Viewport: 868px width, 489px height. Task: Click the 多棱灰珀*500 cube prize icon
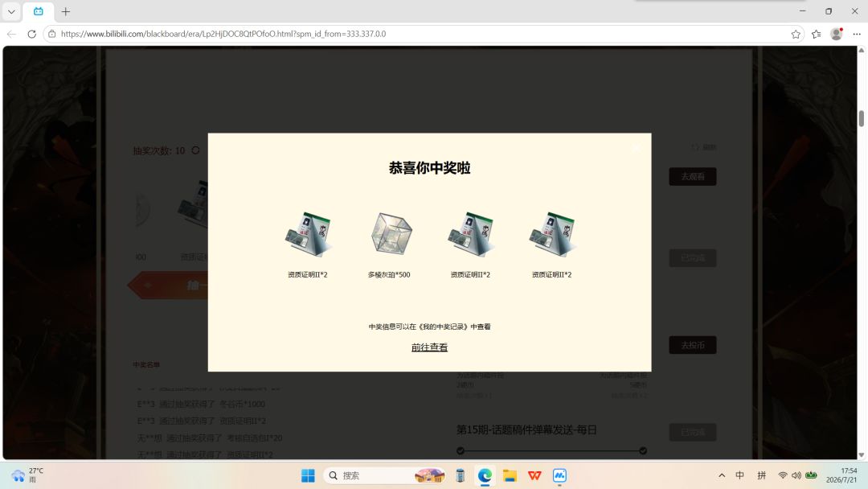tap(391, 234)
